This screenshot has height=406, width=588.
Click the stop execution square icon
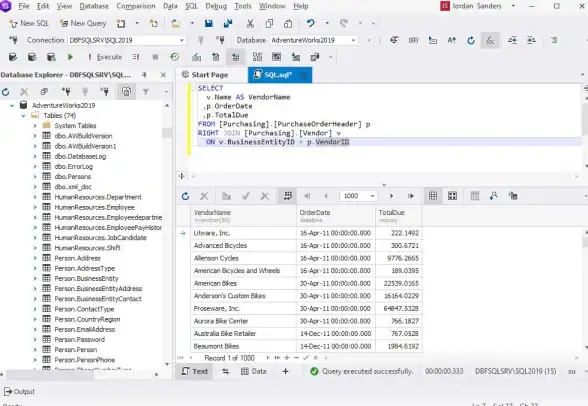pyautogui.click(x=155, y=57)
